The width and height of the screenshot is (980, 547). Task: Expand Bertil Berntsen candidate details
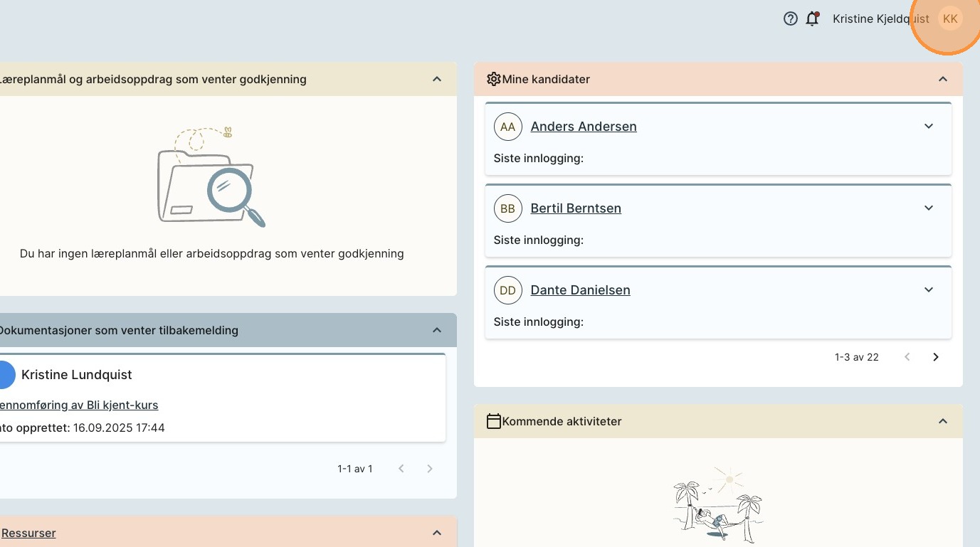click(928, 208)
